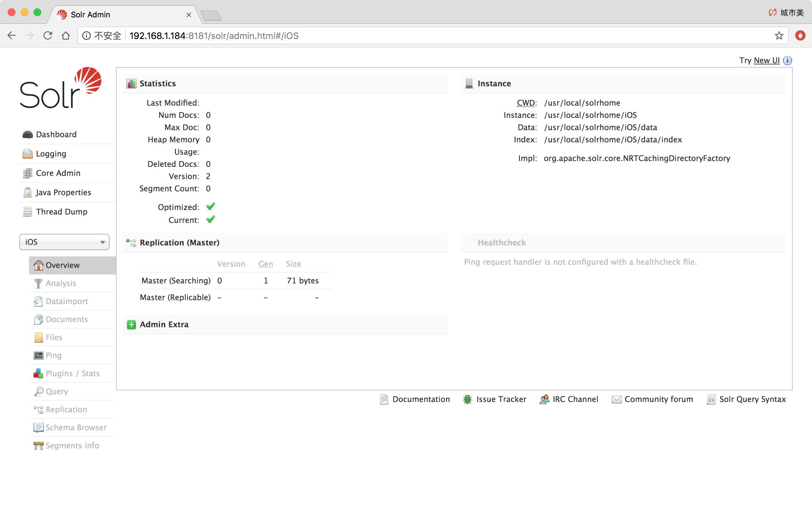Screen dimensions: 812x516
Task: Click the Thread Dump stack icon
Action: click(x=28, y=212)
